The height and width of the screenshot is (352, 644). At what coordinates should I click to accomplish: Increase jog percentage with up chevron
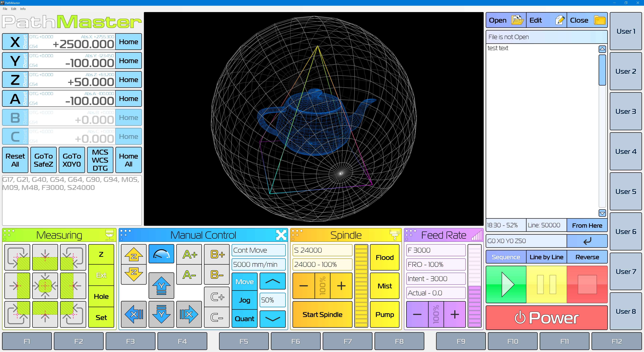(273, 281)
